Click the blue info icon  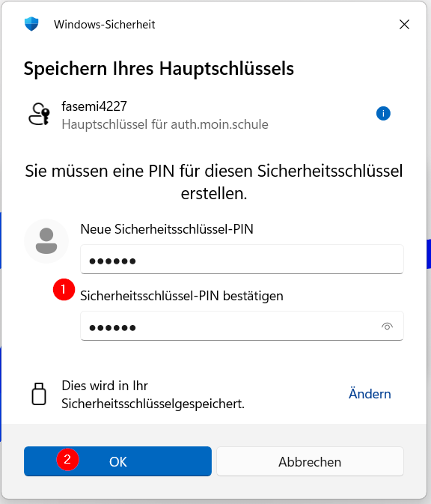[383, 114]
